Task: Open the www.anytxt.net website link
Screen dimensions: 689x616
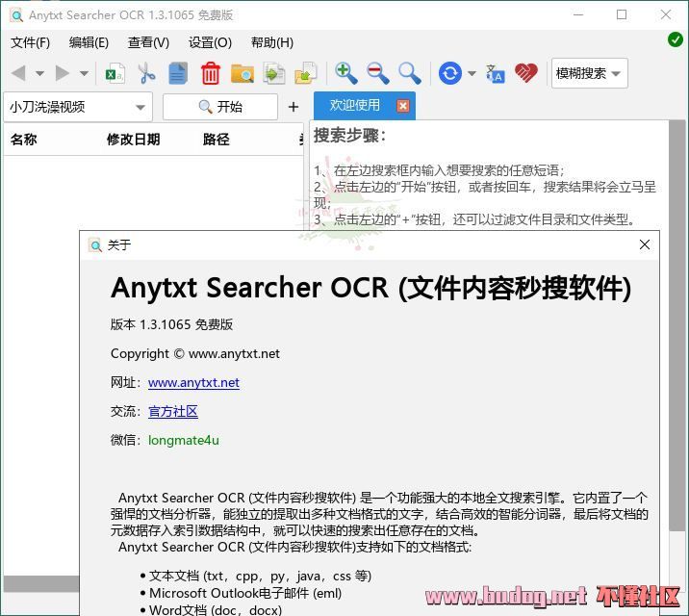Action: [193, 383]
